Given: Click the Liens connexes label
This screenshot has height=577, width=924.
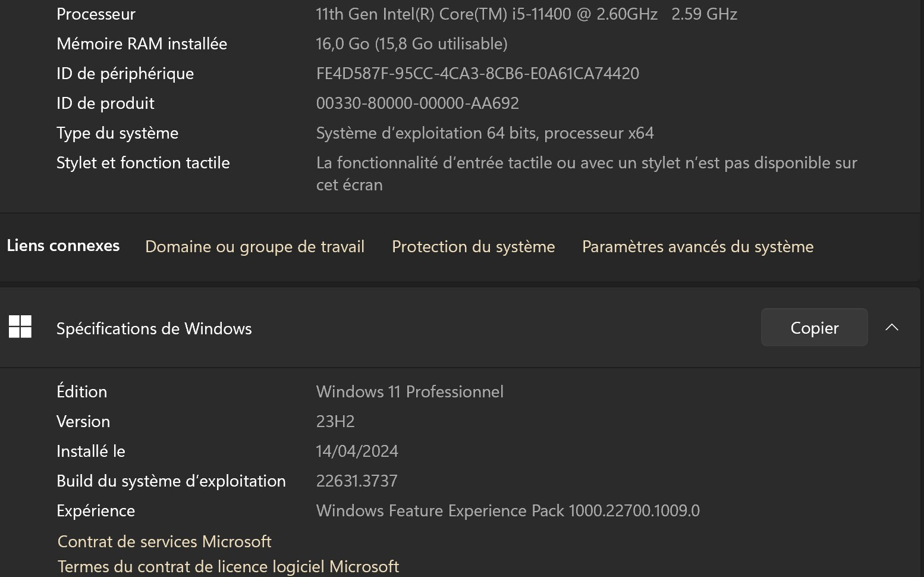Looking at the screenshot, I should pos(63,245).
